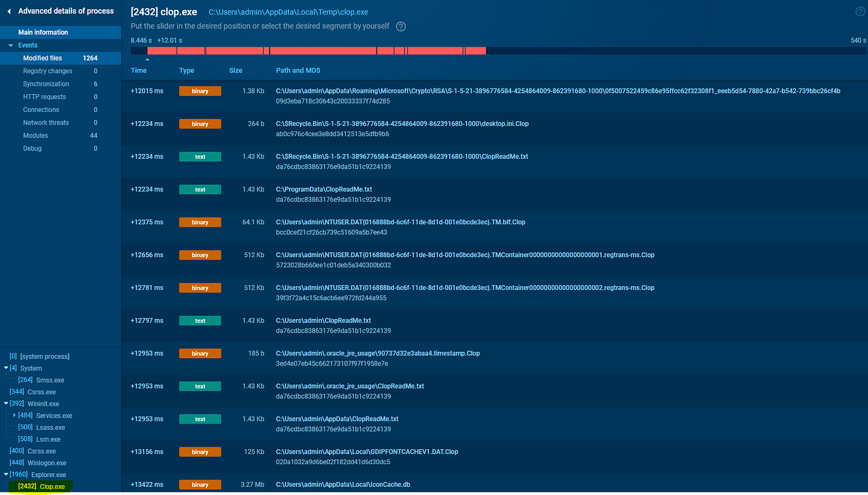The height and width of the screenshot is (495, 868).
Task: Click text badge of ProgramData ClopReadMe.txt row
Action: tap(200, 190)
